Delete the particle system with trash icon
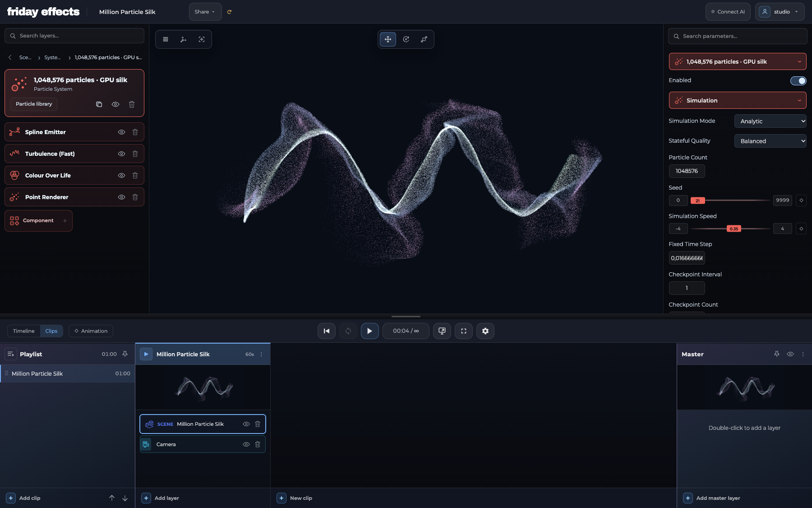Screen dimensions: 812x508 pyautogui.click(x=132, y=104)
